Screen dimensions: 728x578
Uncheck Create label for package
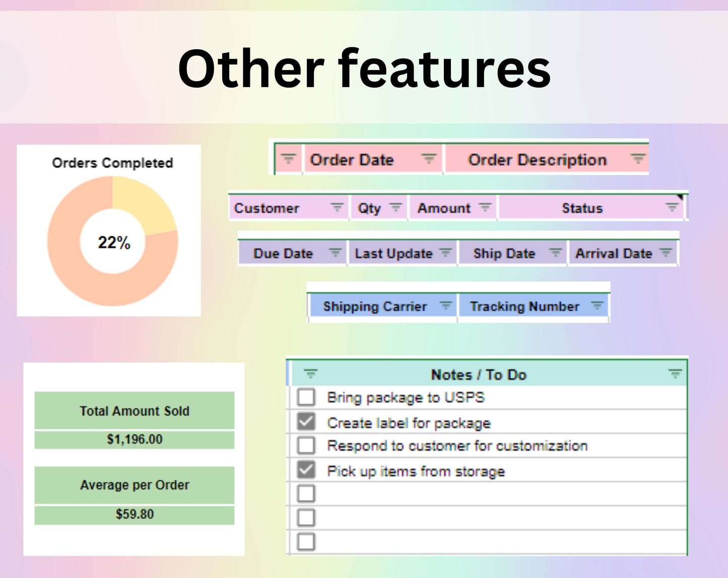(x=306, y=422)
